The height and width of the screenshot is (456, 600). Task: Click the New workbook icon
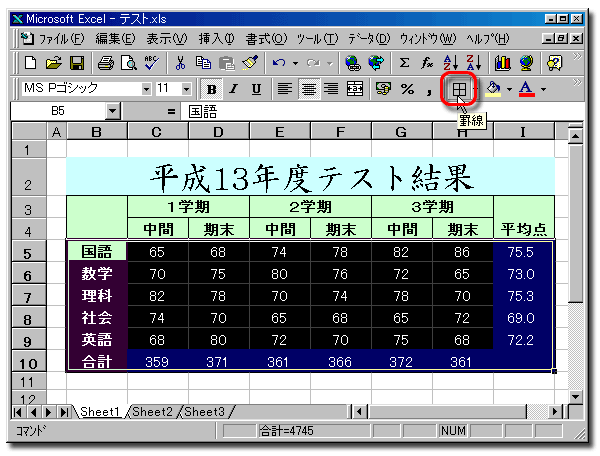[30, 63]
